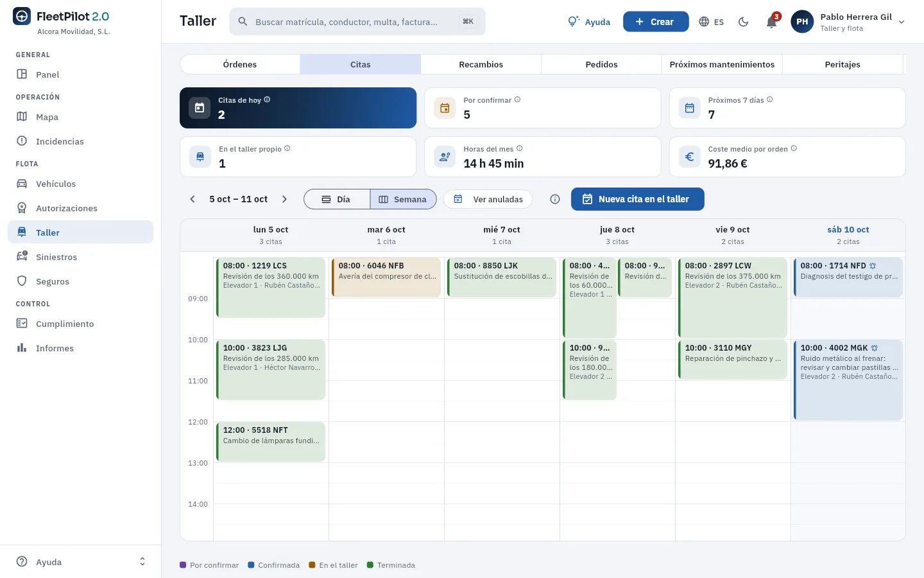Screen dimensions: 924x578
Task: Click PH user avatar
Action: pyautogui.click(x=802, y=22)
